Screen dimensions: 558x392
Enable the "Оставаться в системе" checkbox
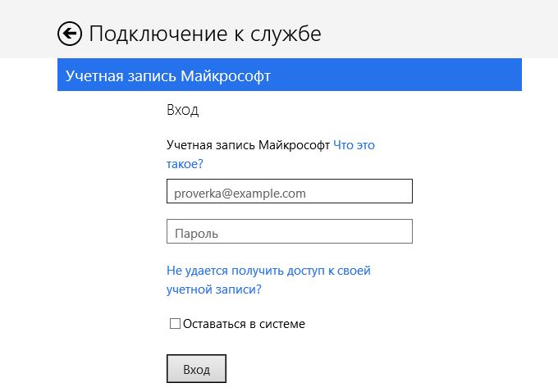175,324
